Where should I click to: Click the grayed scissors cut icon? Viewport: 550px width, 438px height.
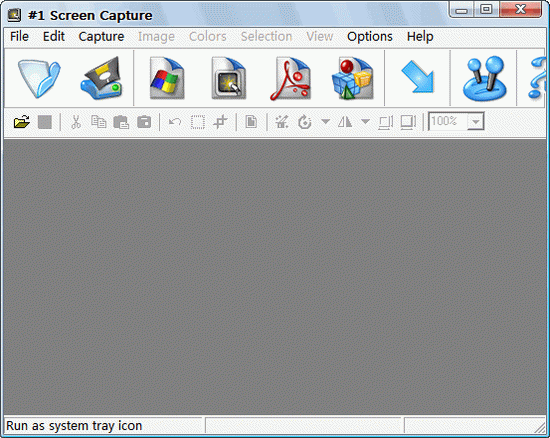76,122
